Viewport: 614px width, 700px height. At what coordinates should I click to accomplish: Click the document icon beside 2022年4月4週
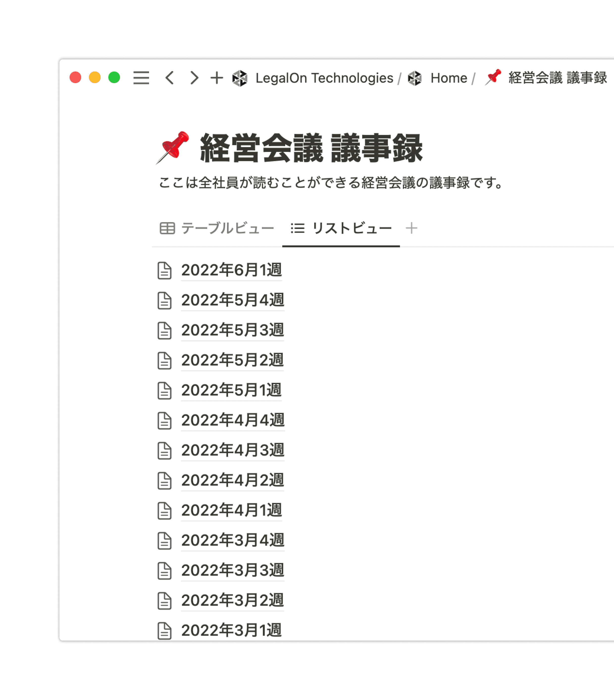(x=164, y=421)
